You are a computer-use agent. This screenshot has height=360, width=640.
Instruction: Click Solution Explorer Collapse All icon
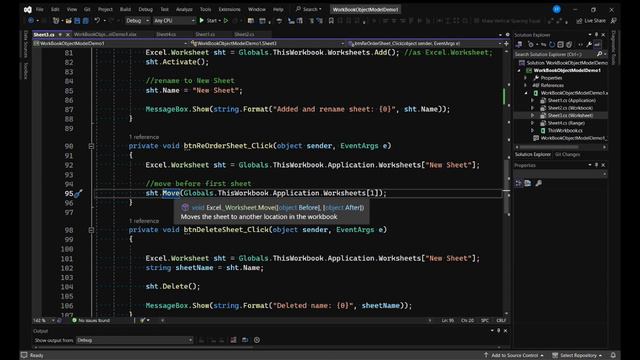point(560,44)
